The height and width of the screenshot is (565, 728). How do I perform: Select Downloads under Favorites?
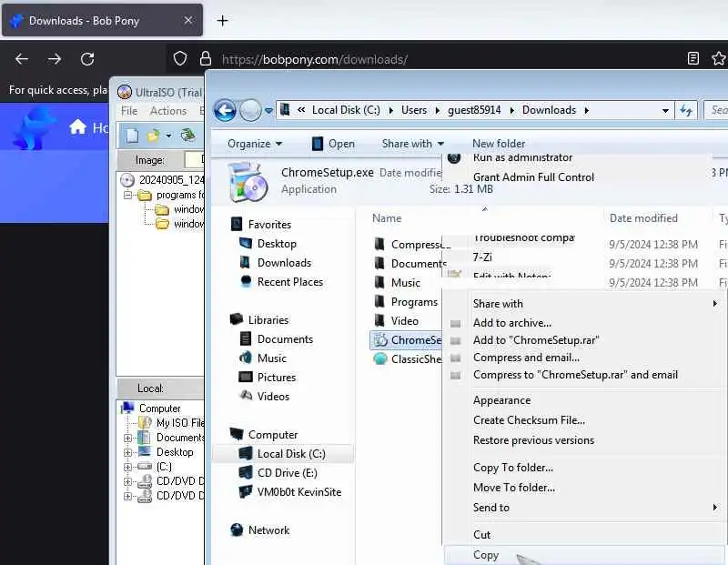(x=276, y=263)
